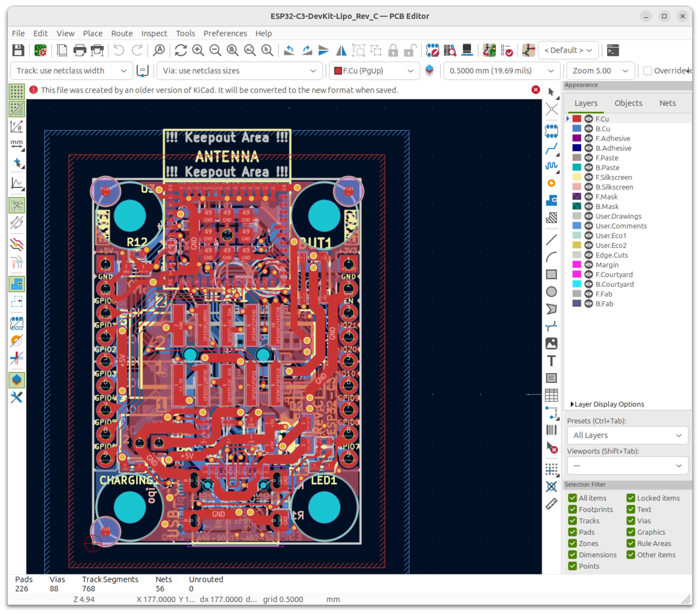Open the Design Rules Checker icon

[x=507, y=50]
